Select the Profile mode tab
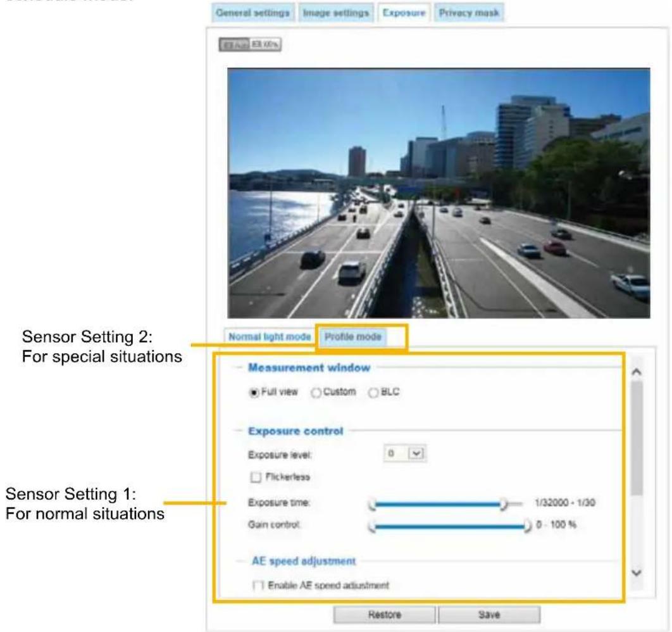Image resolution: width=672 pixels, height=632 pixels. coord(352,336)
